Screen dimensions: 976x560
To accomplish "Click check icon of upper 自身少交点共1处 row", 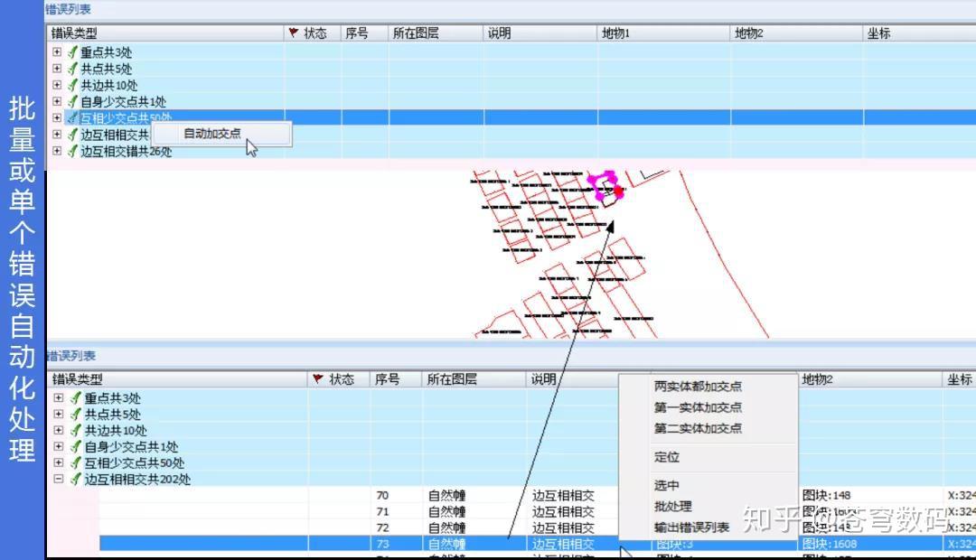I will click(x=73, y=101).
